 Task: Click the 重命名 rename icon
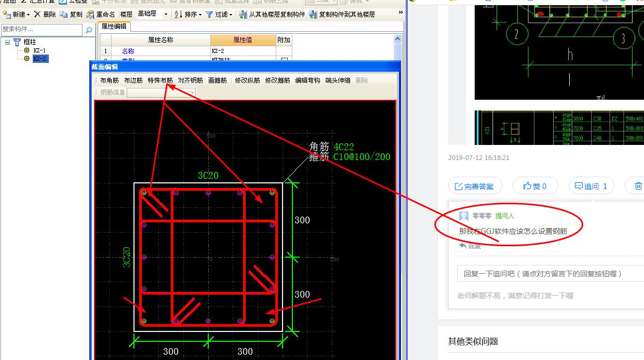(90, 15)
